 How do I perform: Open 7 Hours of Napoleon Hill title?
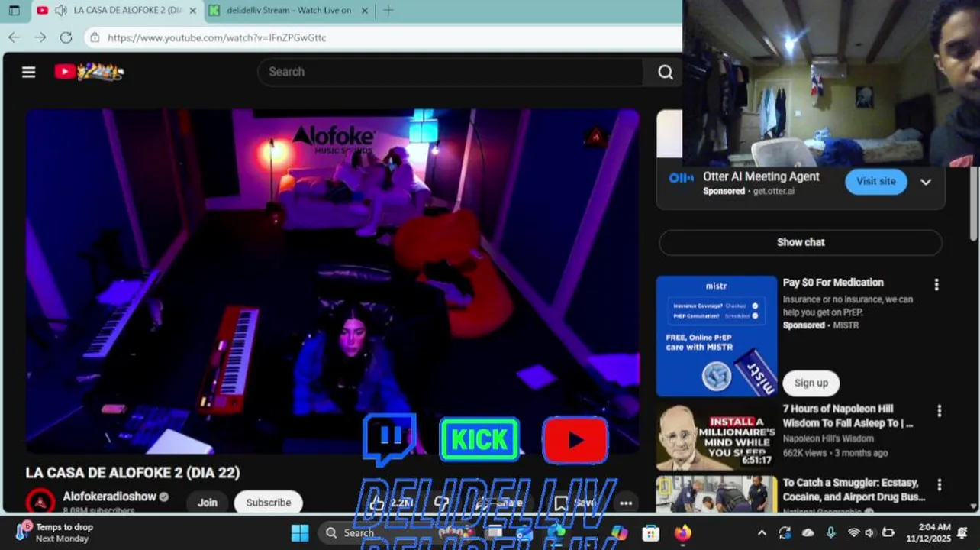click(x=847, y=416)
